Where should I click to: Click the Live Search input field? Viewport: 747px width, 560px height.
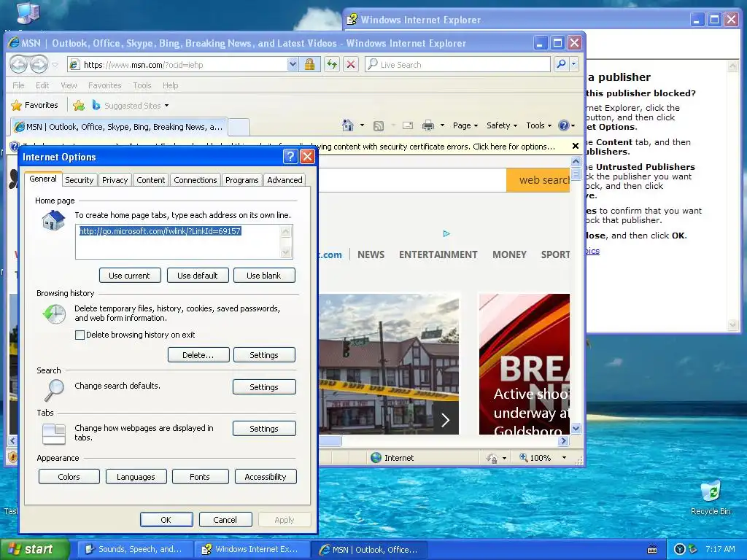(458, 64)
